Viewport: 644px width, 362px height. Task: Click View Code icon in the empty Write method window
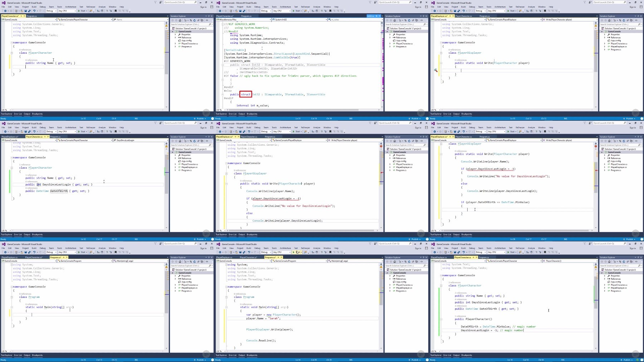(x=636, y=20)
